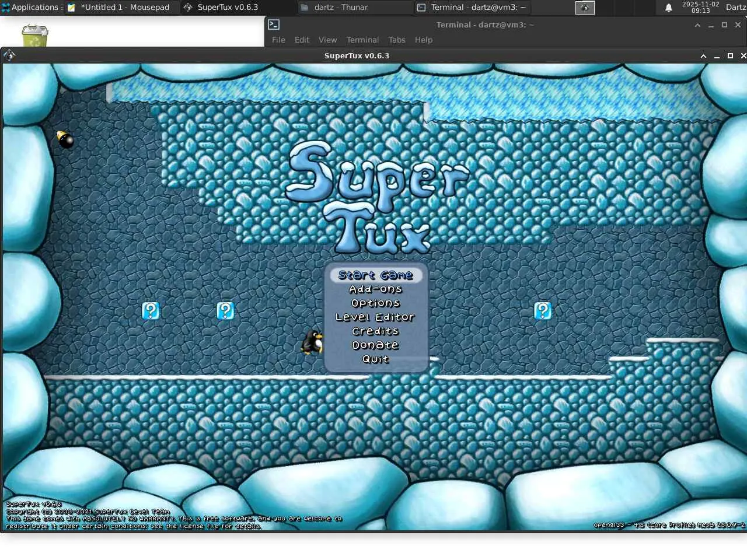
Task: Open the Edit menu in Terminal
Action: pos(302,40)
